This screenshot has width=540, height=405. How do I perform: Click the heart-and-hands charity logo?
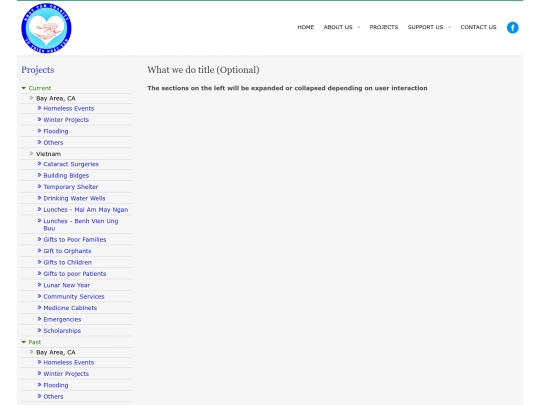pyautogui.click(x=46, y=28)
